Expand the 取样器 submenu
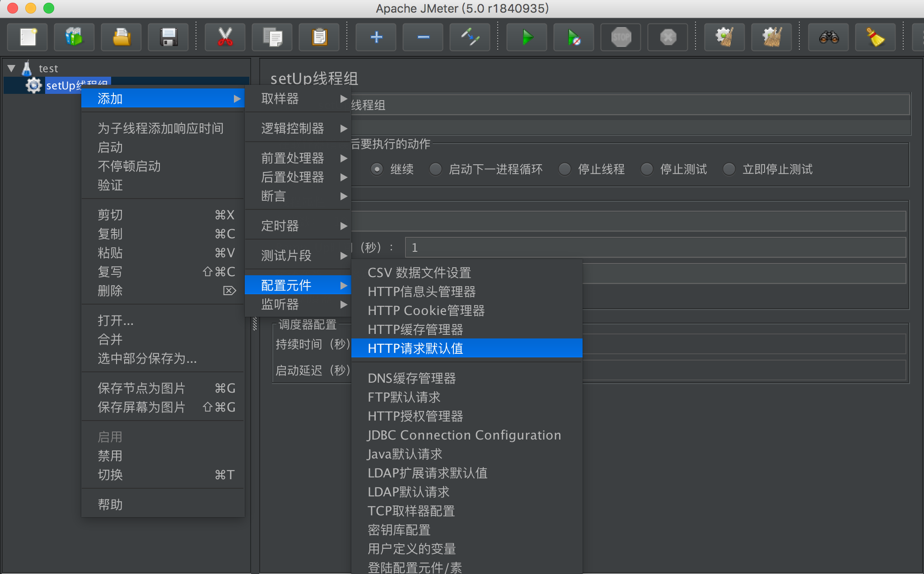 (x=298, y=98)
